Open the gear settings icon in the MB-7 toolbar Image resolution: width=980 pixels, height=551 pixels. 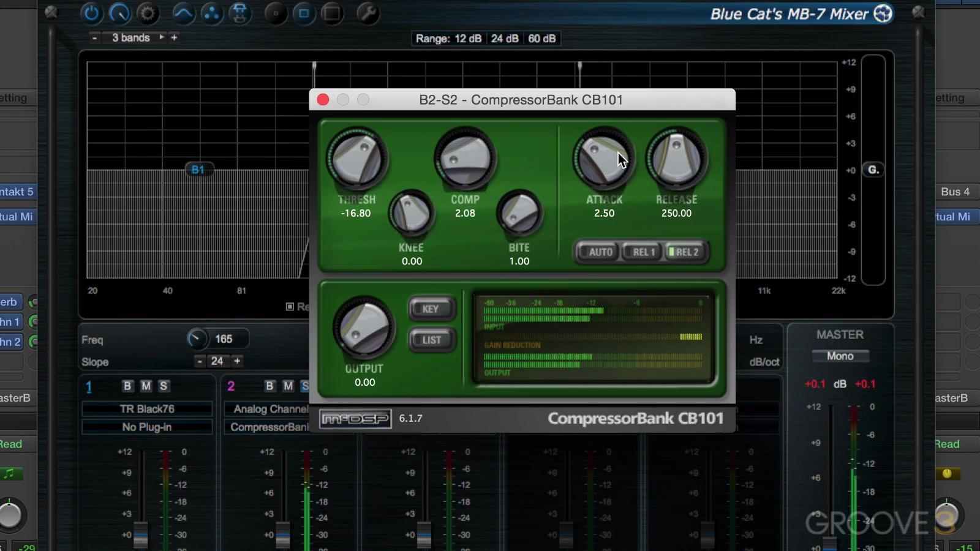pyautogui.click(x=148, y=13)
